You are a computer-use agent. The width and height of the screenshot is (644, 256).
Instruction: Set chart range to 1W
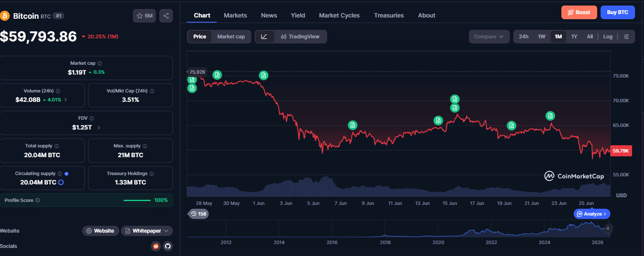pyautogui.click(x=541, y=37)
